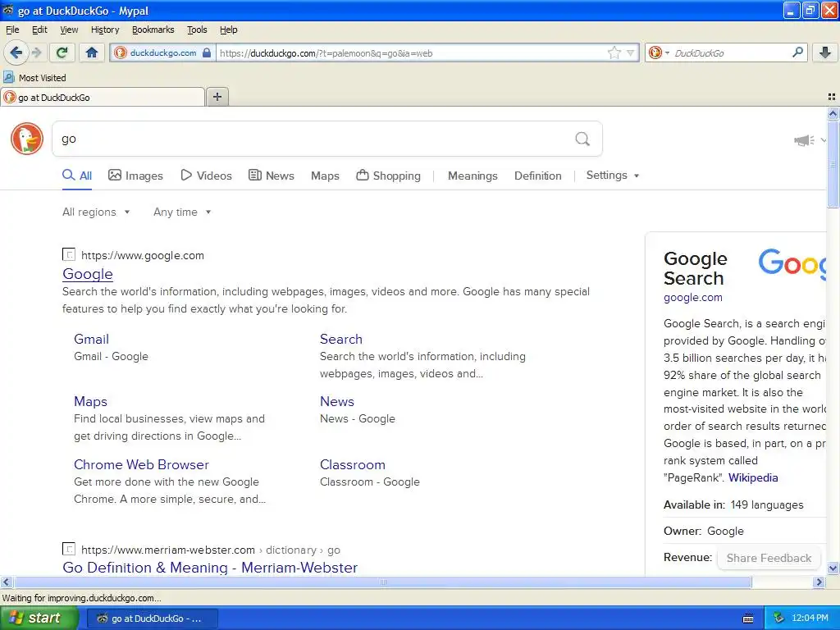Open the Search sitelink
840x630 pixels.
coord(341,339)
